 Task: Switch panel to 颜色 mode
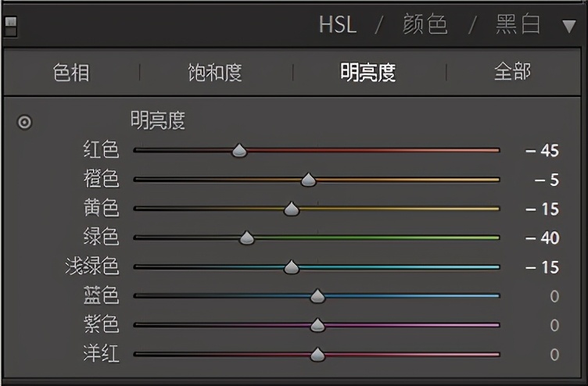click(425, 25)
